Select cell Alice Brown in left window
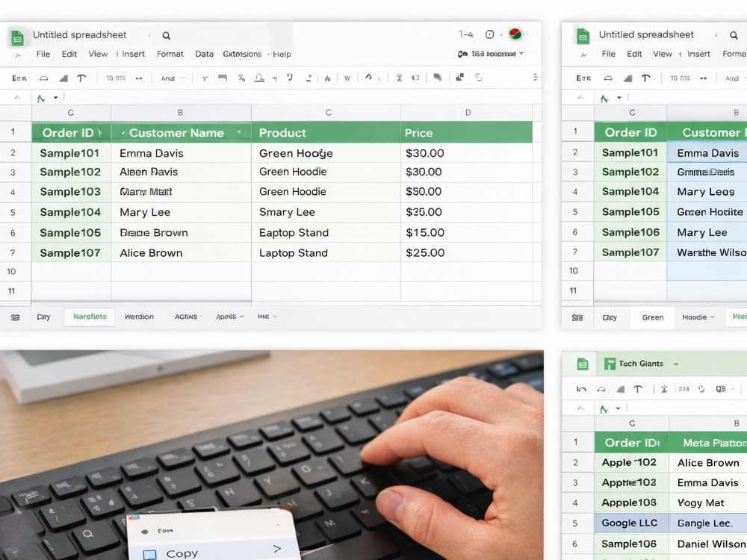Image resolution: width=747 pixels, height=560 pixels. pos(181,253)
